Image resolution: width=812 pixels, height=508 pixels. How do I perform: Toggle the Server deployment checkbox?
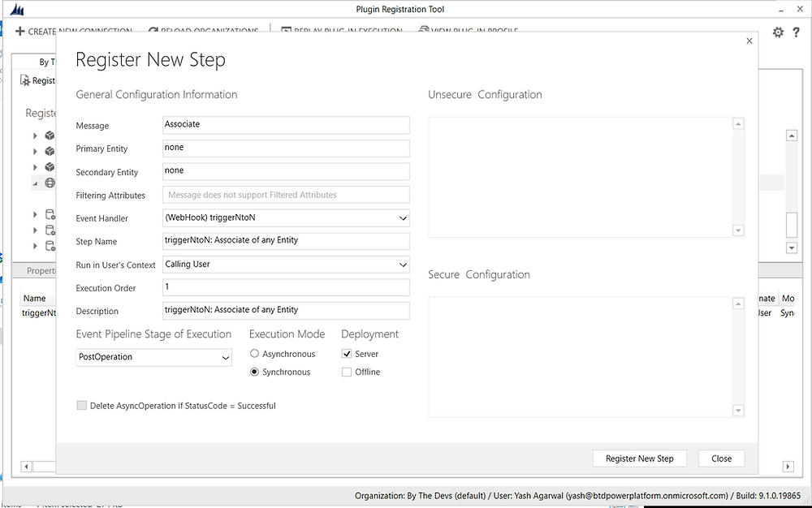(347, 354)
